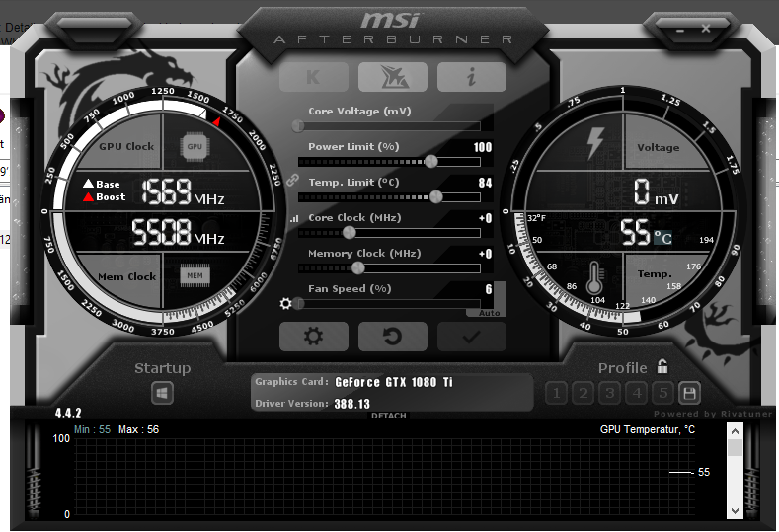
Task: Click the Temp. Limit value 84
Action: (x=486, y=183)
